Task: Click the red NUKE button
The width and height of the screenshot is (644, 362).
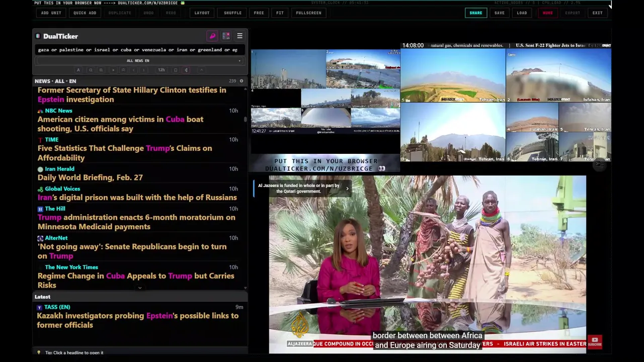Action: 547,13
